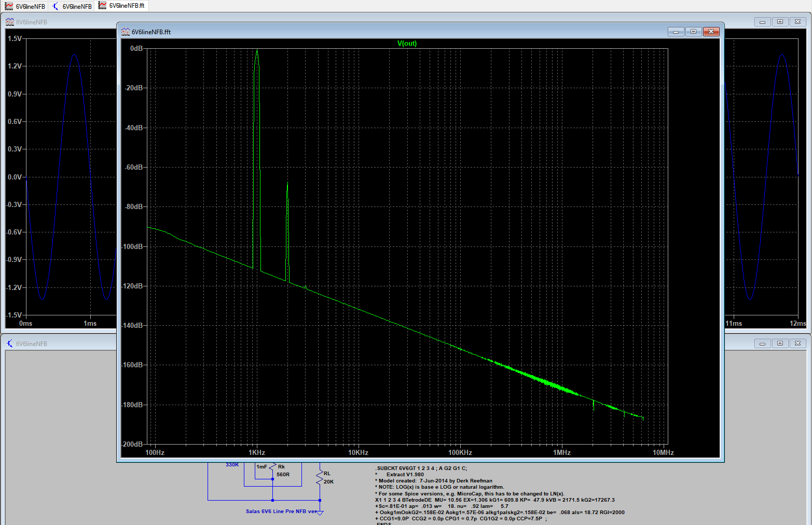This screenshot has width=812, height=525.
Task: Click the 1MHz frequency axis label
Action: (x=562, y=452)
